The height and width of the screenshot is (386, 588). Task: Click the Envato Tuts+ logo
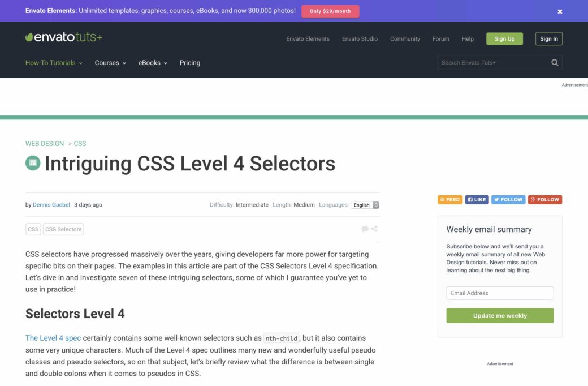[64, 37]
